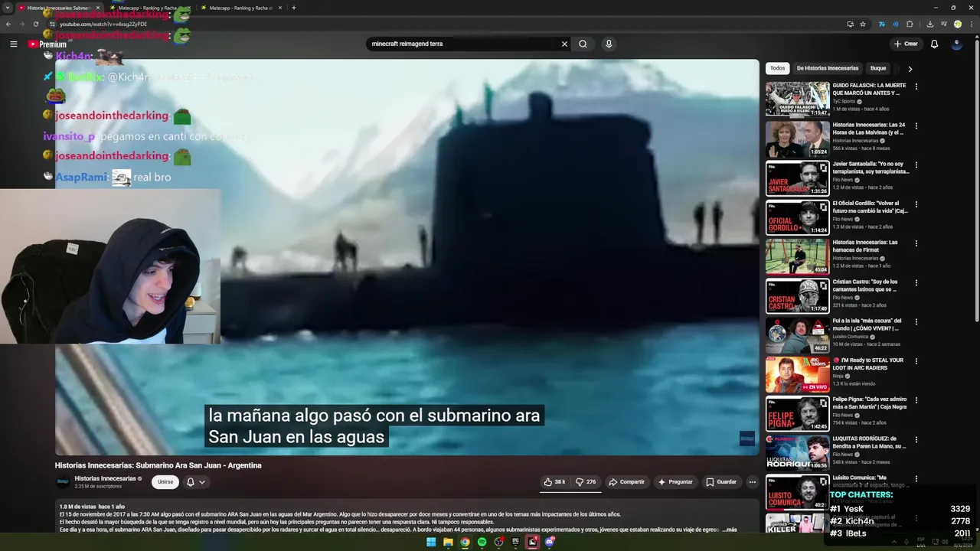Open 24 Horas de Las Malvinas thumbnail
980x551 pixels.
(797, 139)
